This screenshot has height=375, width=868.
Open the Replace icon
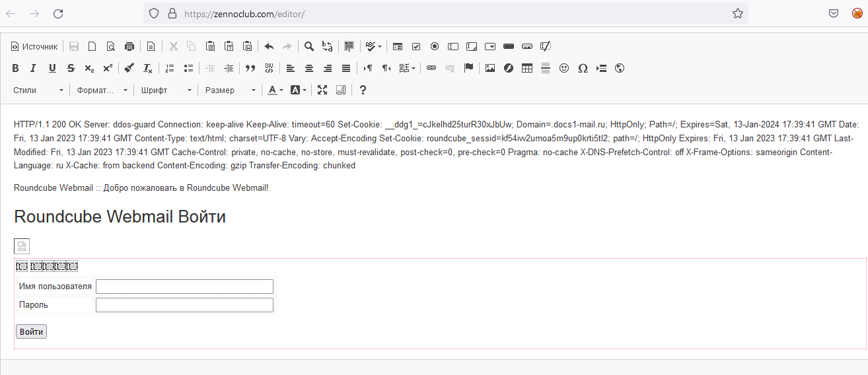[327, 46]
